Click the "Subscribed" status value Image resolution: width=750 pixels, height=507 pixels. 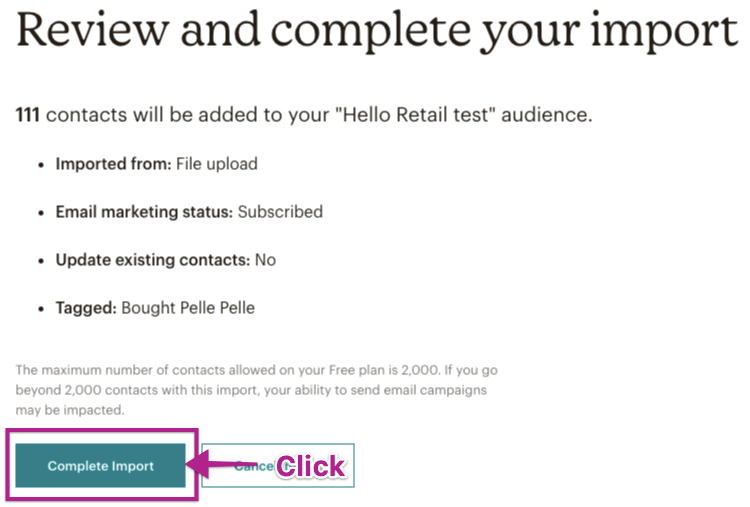pyautogui.click(x=280, y=212)
